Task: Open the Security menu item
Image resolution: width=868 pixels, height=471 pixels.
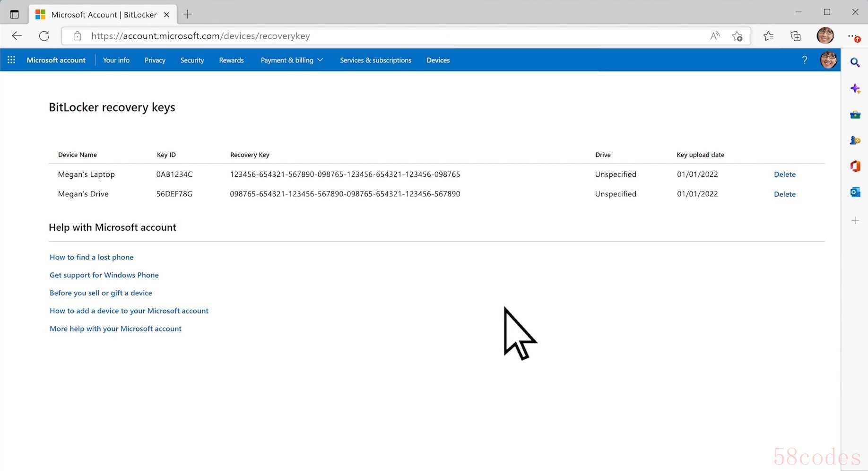Action: click(192, 60)
